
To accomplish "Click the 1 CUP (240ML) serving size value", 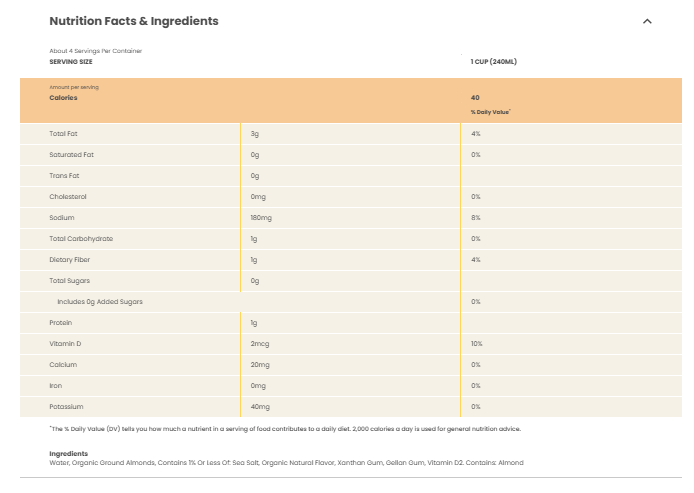I will [x=494, y=62].
